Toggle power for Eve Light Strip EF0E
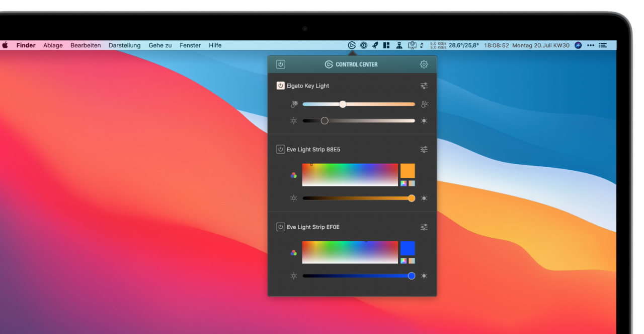 point(281,227)
